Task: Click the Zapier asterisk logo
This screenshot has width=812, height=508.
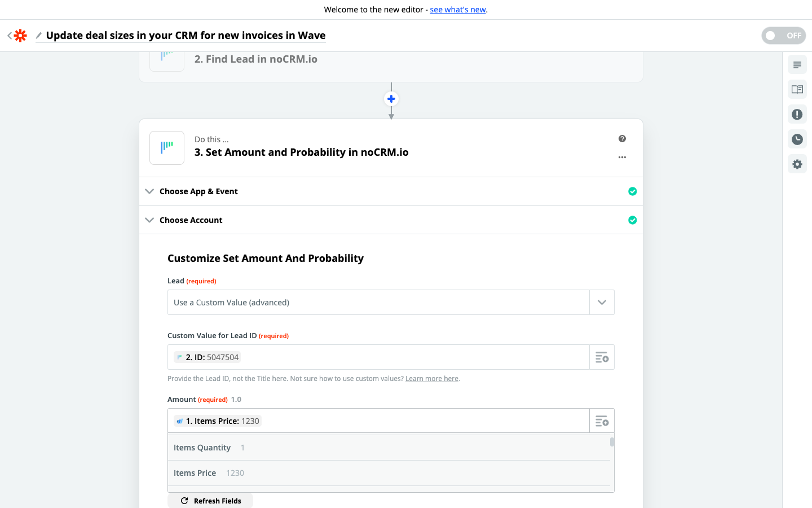Action: pos(20,36)
